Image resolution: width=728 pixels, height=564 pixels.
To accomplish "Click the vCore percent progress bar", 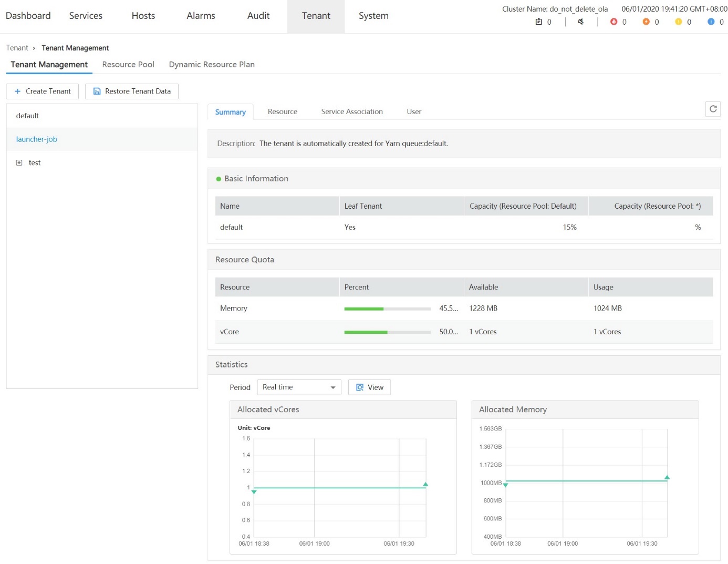I will pyautogui.click(x=388, y=332).
